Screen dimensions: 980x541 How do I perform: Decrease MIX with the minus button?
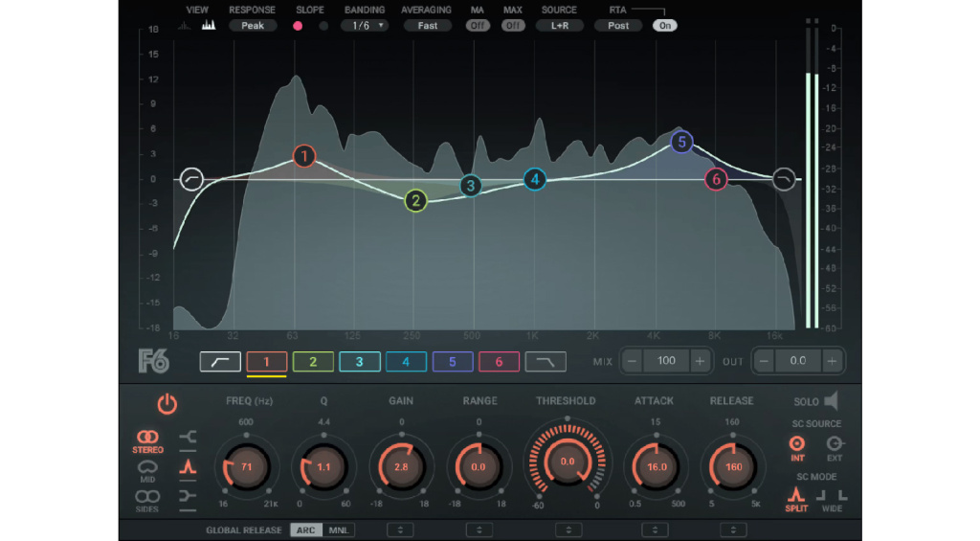tap(632, 361)
